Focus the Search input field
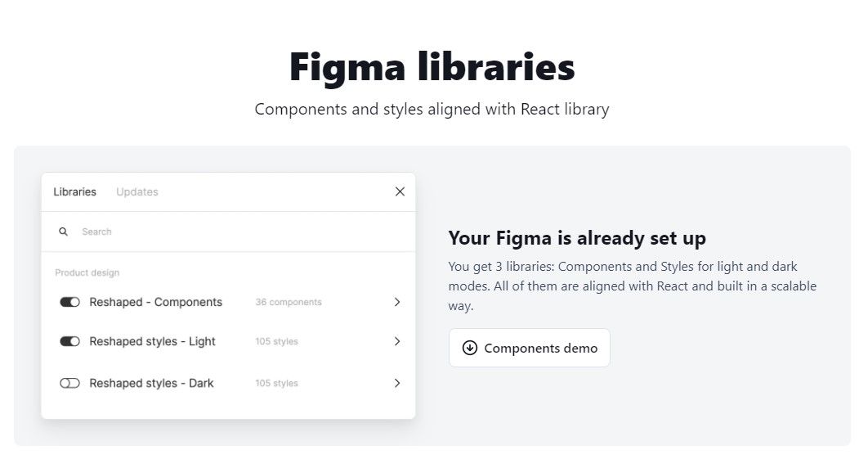 (228, 232)
